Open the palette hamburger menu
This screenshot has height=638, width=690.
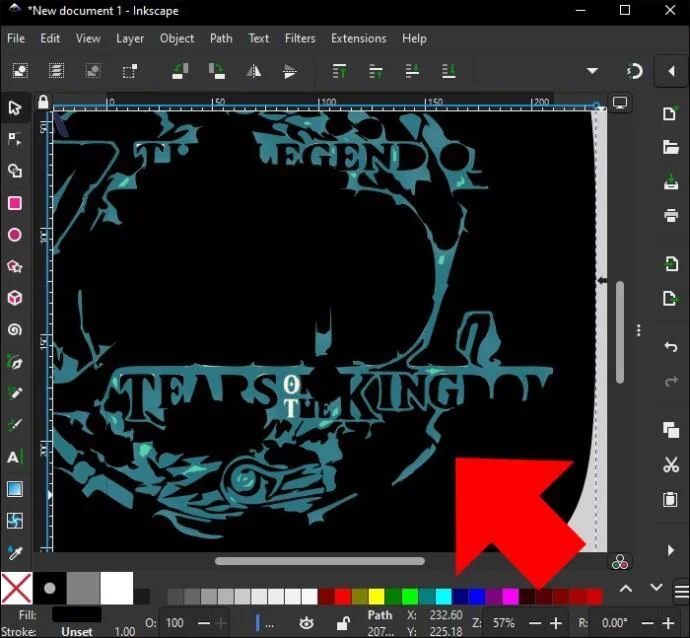click(681, 591)
